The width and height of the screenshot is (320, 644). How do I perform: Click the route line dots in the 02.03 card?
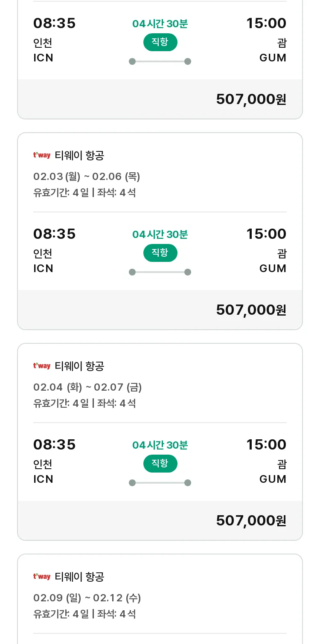160,272
